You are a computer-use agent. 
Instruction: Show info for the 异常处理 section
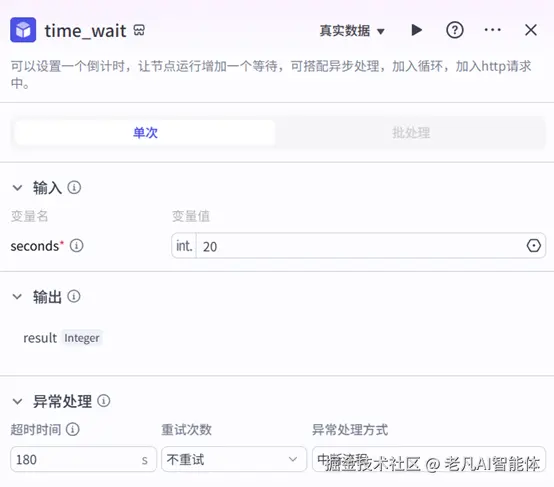pos(104,401)
